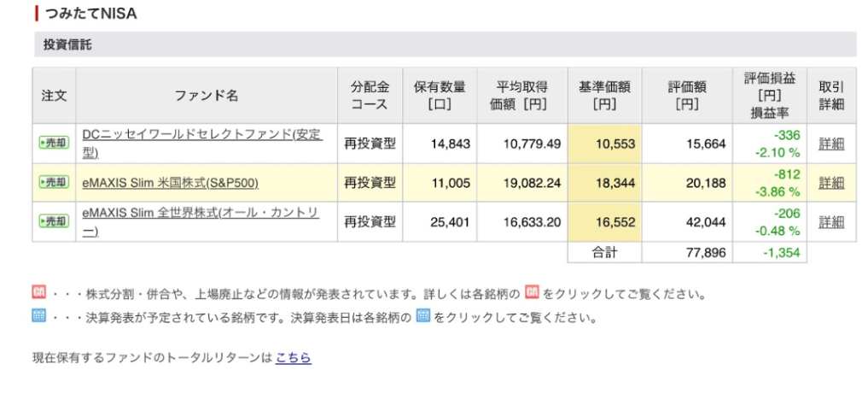Click the ファンド名 column header
Screen dimensions: 868x417
[x=207, y=96]
